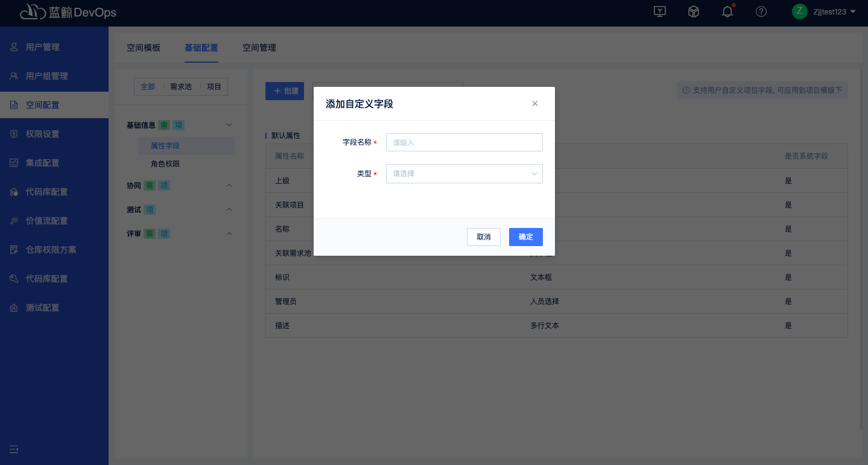Viewport: 868px width, 465px height.
Task: Focus the 字段名称 input field
Action: pos(464,142)
